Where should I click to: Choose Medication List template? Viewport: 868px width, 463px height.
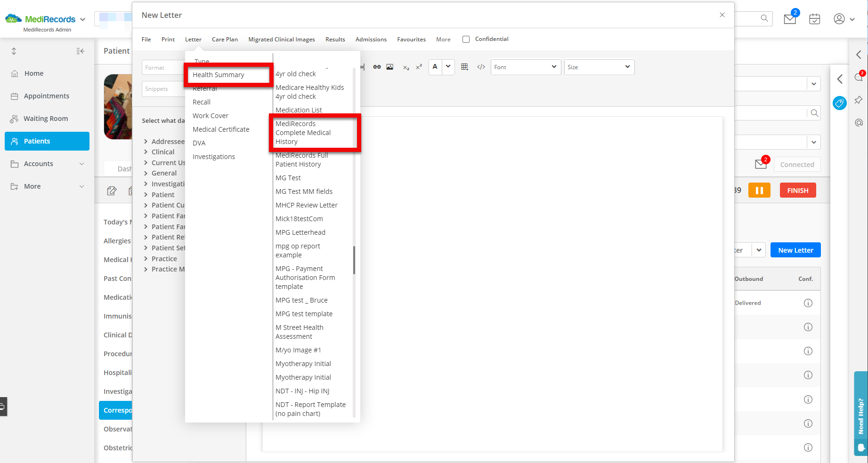point(299,110)
